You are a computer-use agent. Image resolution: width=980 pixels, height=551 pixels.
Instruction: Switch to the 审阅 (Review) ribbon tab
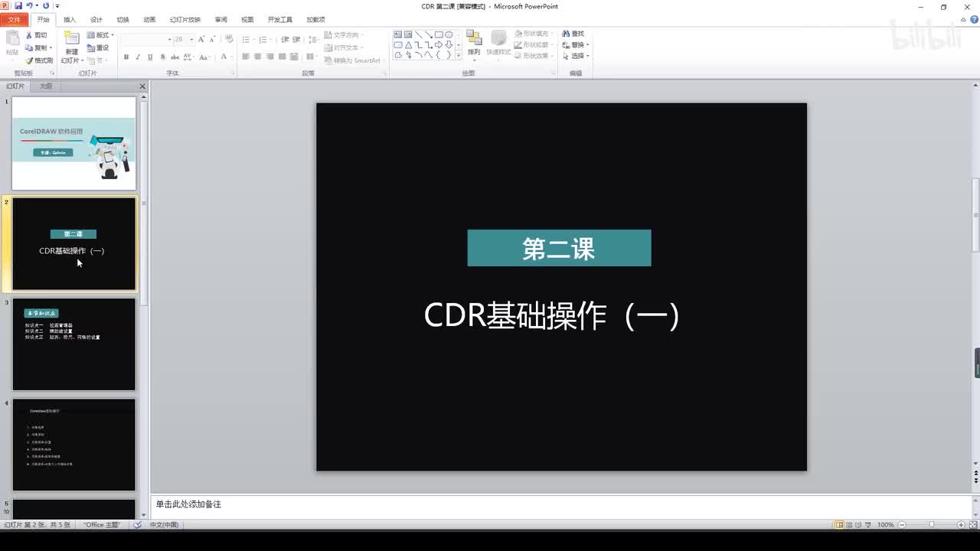pos(221,20)
